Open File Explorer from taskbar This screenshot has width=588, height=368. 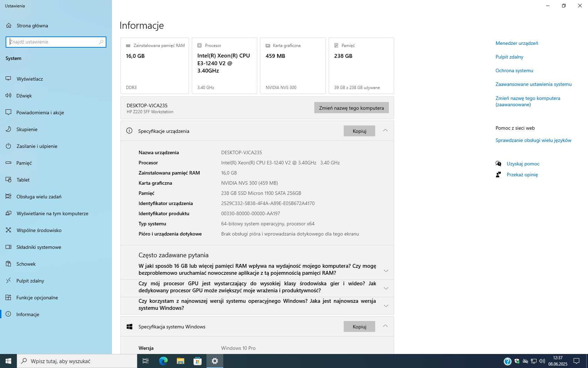180,361
